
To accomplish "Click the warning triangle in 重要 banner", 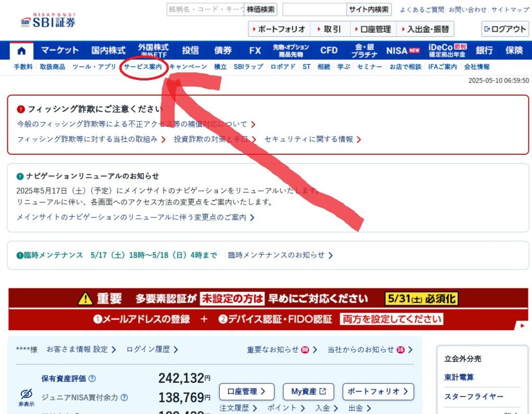I will (85, 299).
